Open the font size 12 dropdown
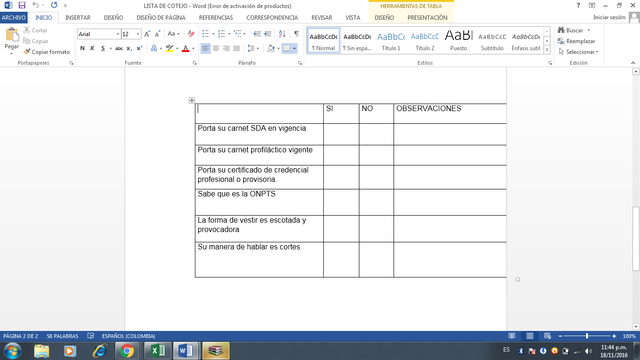Image resolution: width=640 pixels, height=360 pixels. click(x=138, y=34)
